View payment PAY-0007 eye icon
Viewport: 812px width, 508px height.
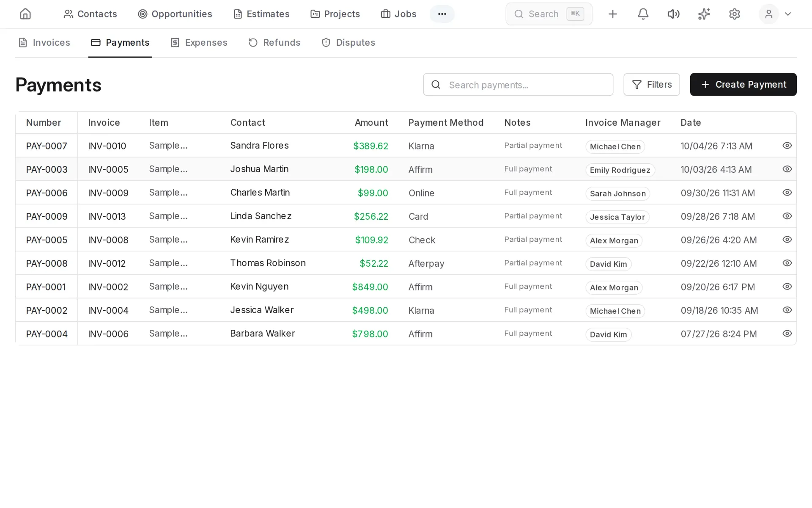coord(787,146)
